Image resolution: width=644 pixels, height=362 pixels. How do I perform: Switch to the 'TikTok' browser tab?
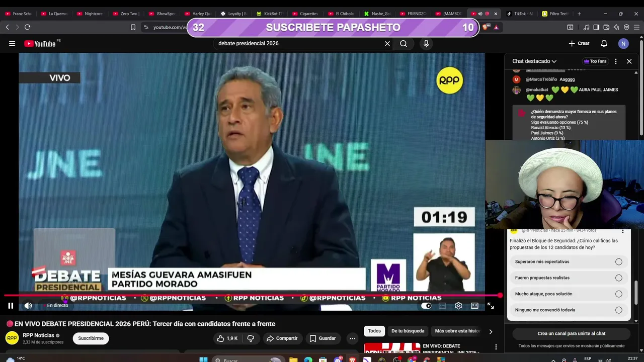pos(520,14)
